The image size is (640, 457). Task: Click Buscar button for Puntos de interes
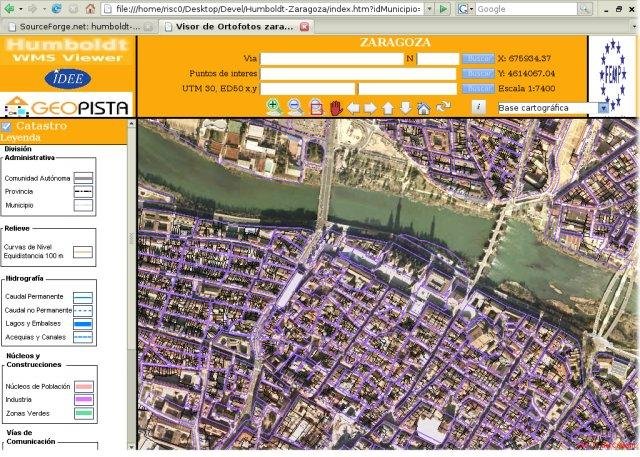point(478,73)
